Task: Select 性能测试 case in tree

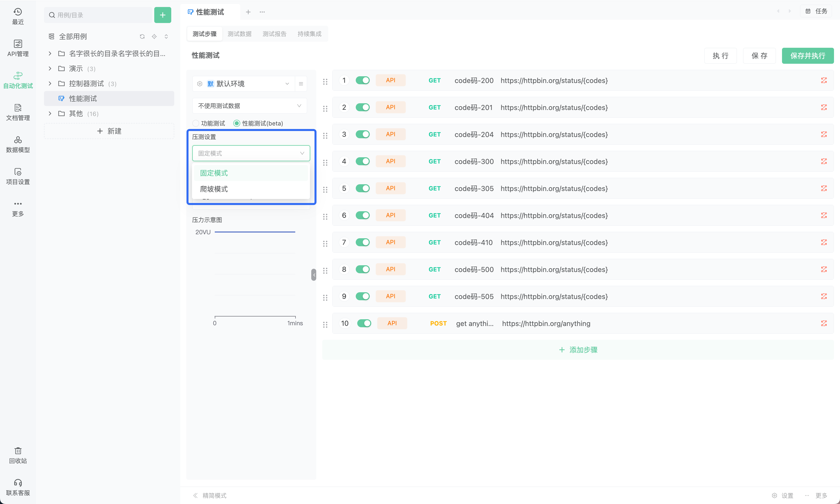Action: pos(109,98)
